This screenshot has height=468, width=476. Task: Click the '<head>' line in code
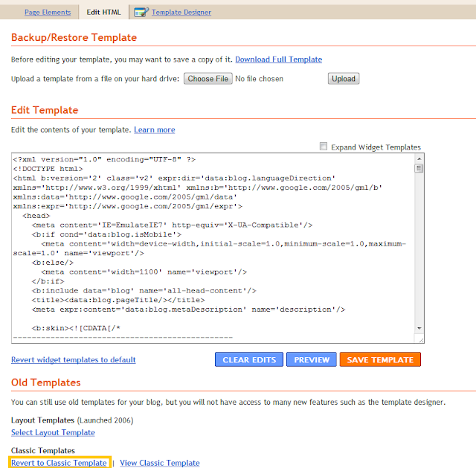click(36, 216)
